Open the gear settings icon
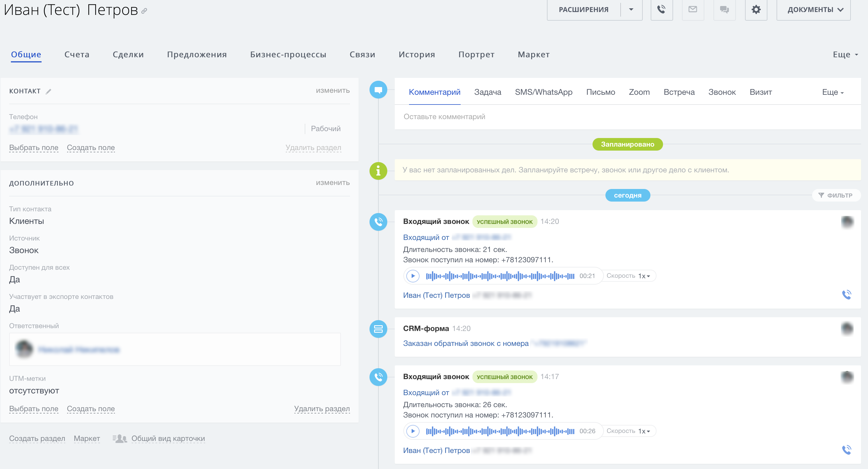This screenshot has width=868, height=469. (756, 9)
